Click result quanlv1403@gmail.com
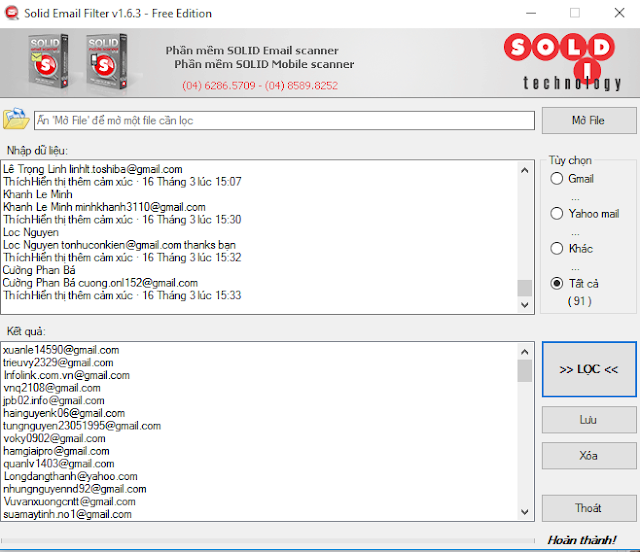This screenshot has height=552, width=640. 59,464
